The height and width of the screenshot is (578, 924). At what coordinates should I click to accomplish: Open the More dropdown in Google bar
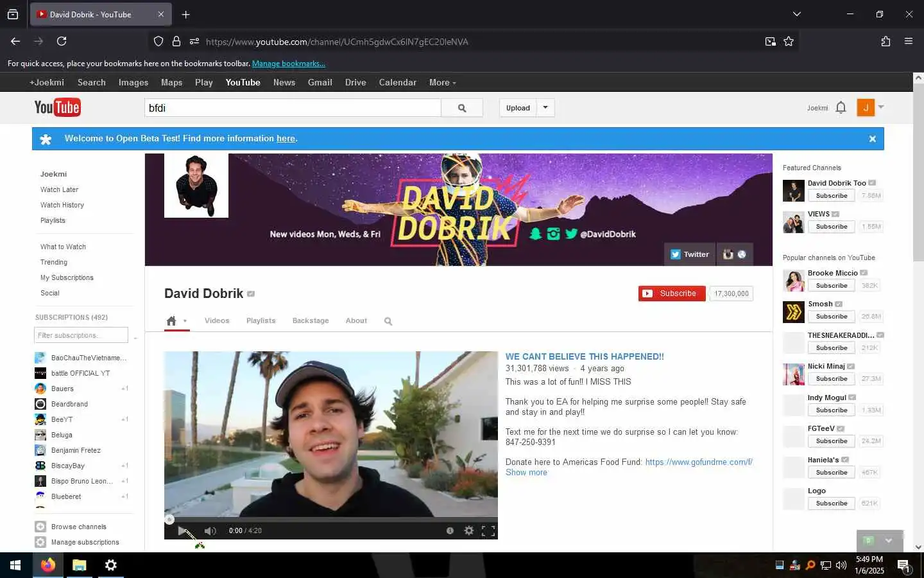443,82
